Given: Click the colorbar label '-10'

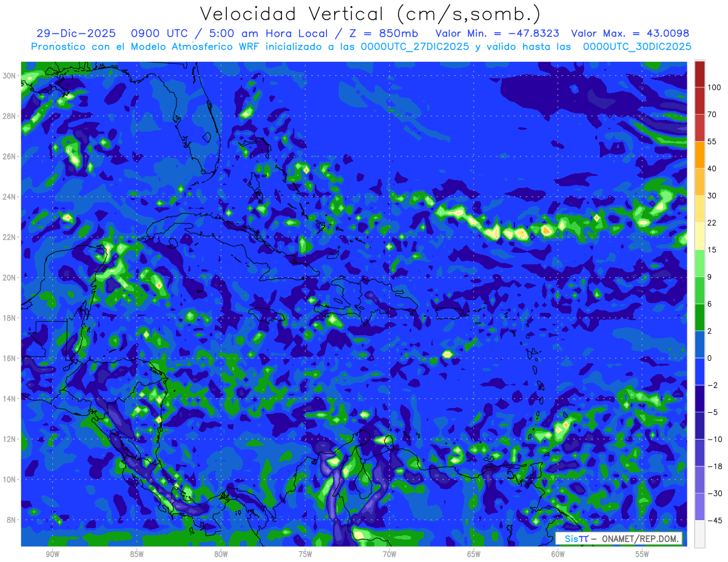Looking at the screenshot, I should (715, 440).
